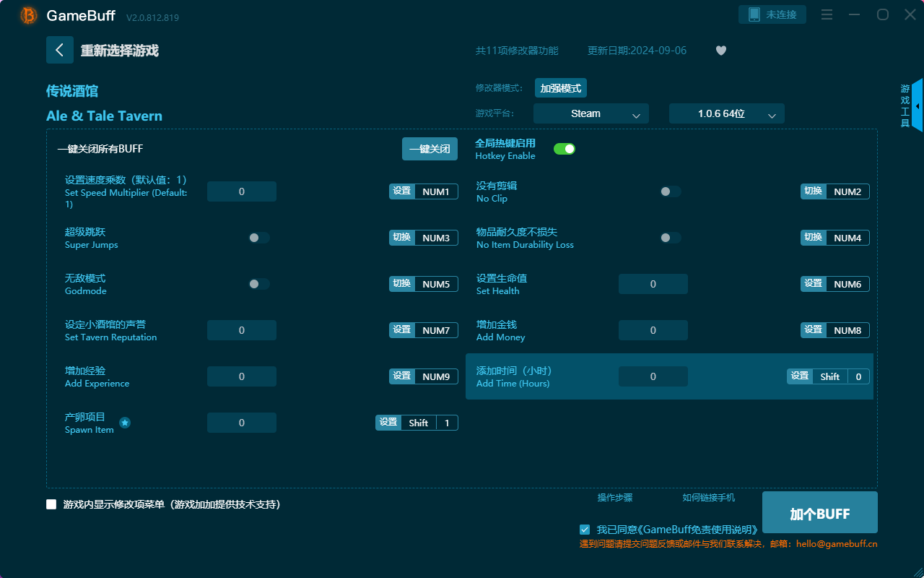Click 切换 button for No Clip

tap(814, 191)
